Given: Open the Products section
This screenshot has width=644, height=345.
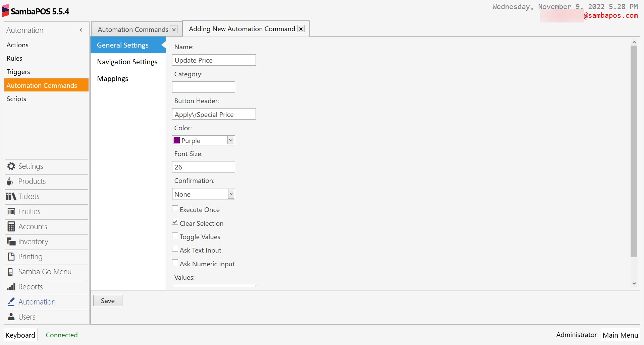Looking at the screenshot, I should (x=32, y=181).
